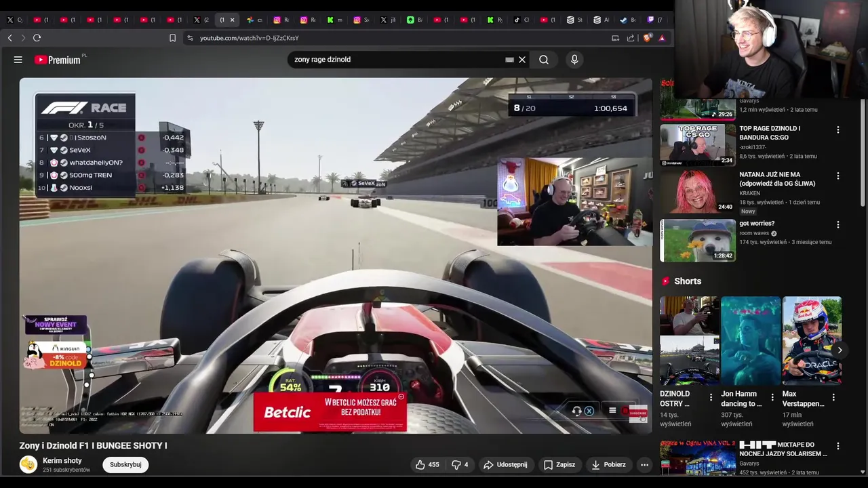868x488 pixels.
Task: Open Brave Shields lion icon
Action: (x=648, y=38)
